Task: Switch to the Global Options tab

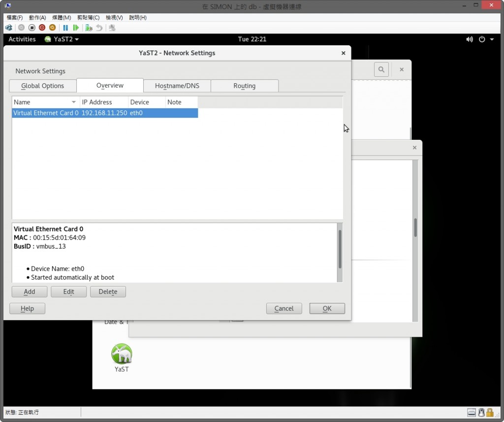Action: click(42, 86)
